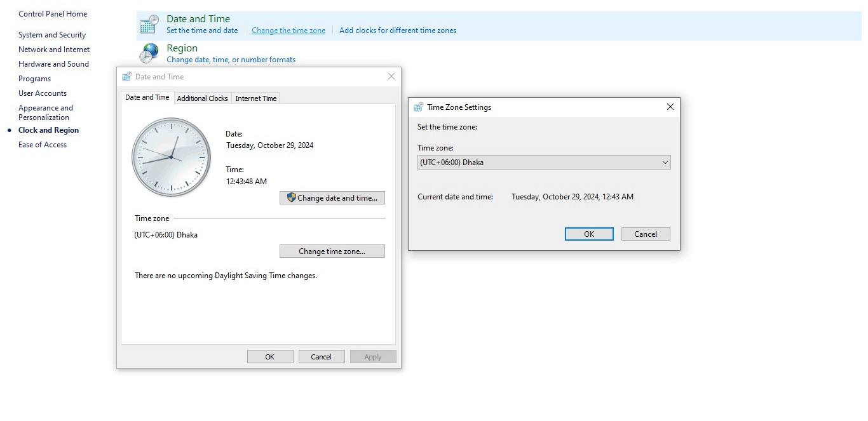Screen dimensions: 868x421
Task: Click the shield icon on Change date and time
Action: [x=292, y=197]
